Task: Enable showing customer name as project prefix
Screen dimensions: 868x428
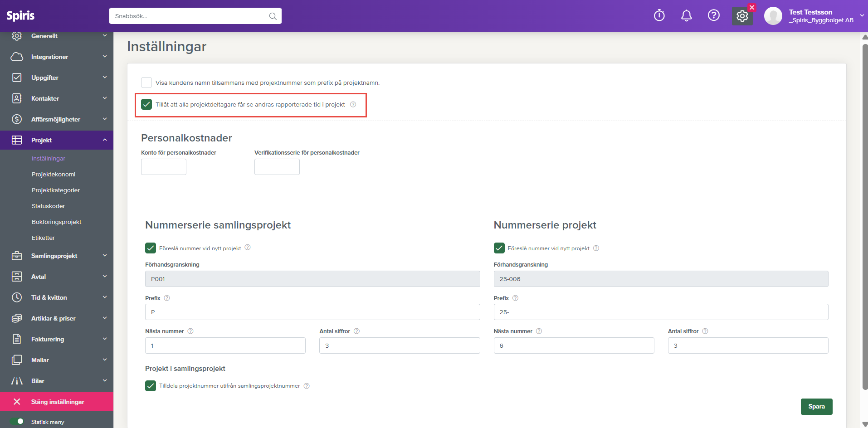Action: [146, 83]
